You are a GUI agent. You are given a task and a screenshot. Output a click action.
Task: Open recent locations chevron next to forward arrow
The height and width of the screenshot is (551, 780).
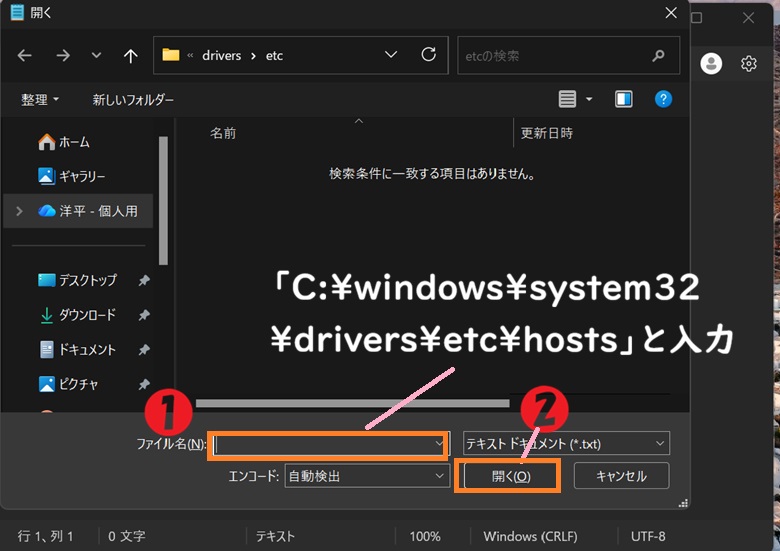click(x=97, y=55)
